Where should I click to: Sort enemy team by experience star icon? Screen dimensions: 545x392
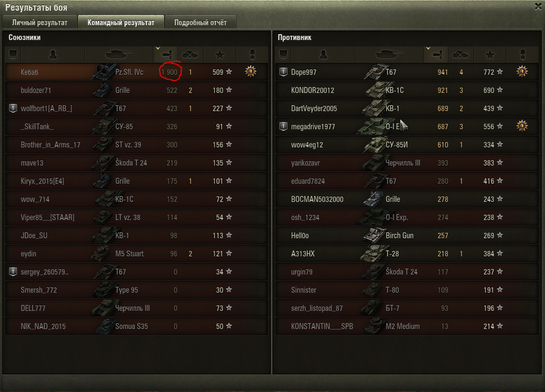point(490,54)
